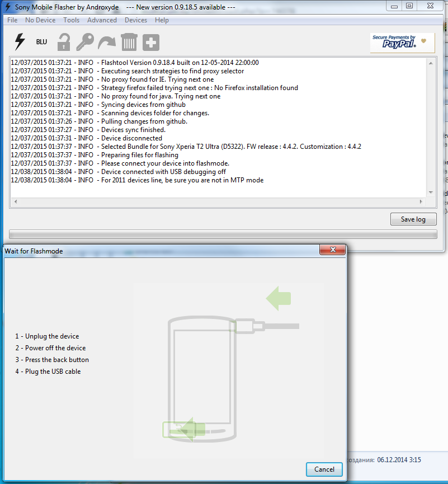Select log line 'Scanning devices folder for changes.'
The image size is (448, 484).
110,113
